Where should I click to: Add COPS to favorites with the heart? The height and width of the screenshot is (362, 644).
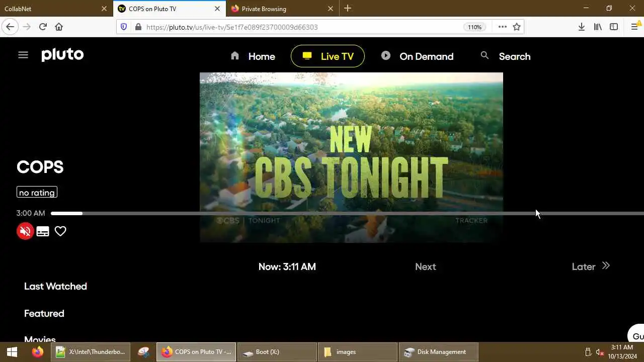pyautogui.click(x=60, y=231)
